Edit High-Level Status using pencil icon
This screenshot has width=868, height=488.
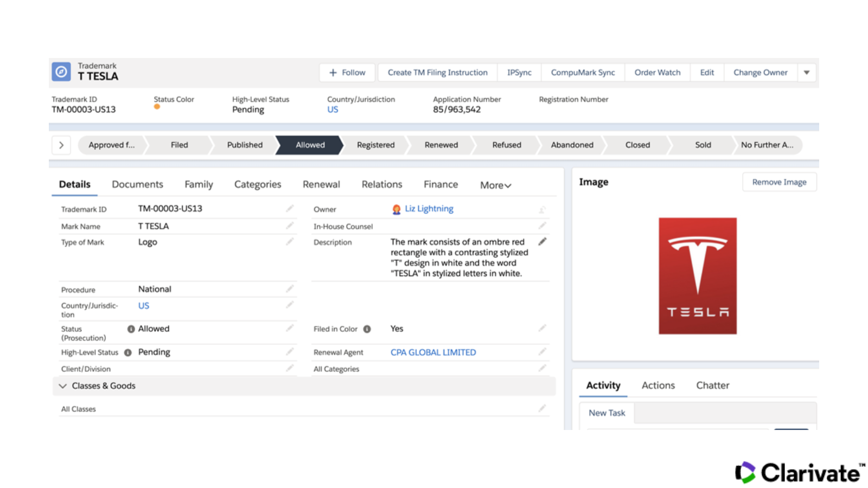290,351
